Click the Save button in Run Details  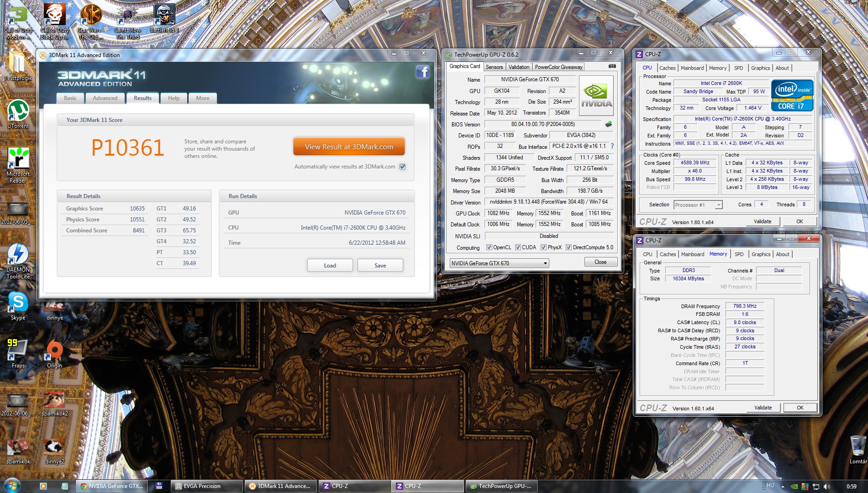tap(380, 266)
